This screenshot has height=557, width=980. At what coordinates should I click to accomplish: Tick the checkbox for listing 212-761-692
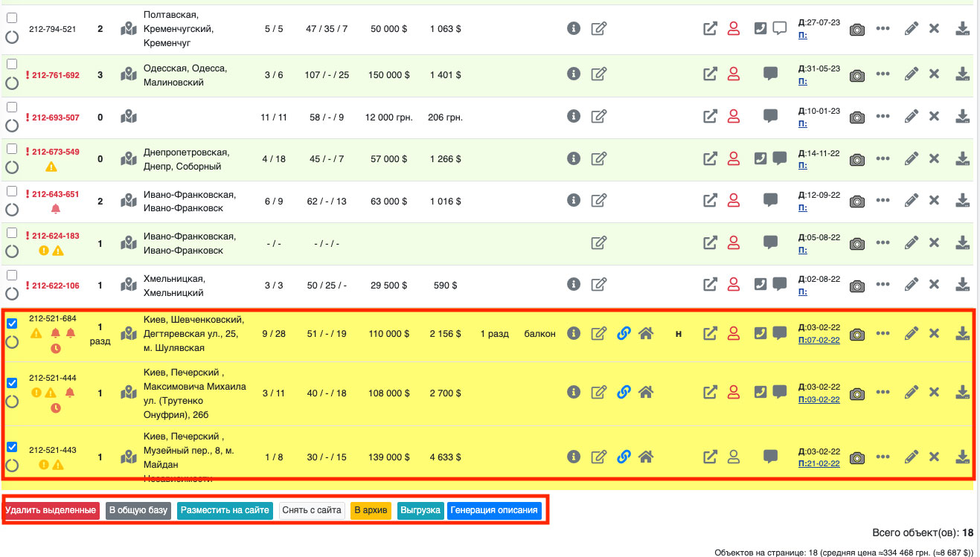(x=12, y=65)
